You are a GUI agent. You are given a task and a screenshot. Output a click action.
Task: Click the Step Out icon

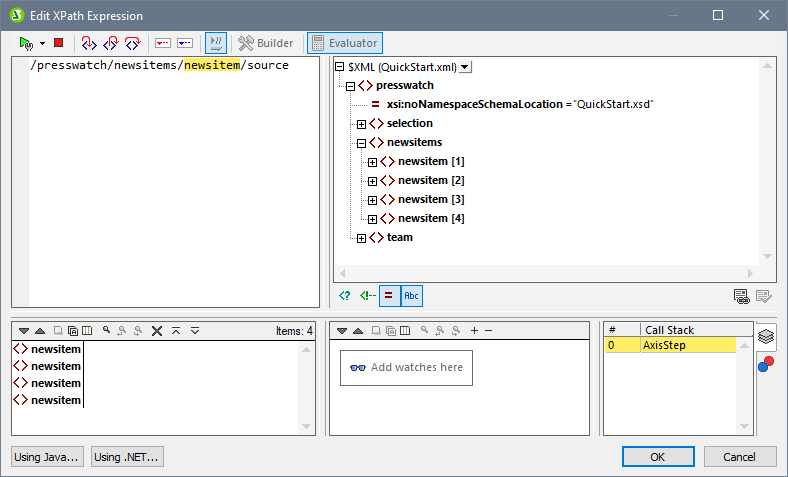pyautogui.click(x=133, y=43)
